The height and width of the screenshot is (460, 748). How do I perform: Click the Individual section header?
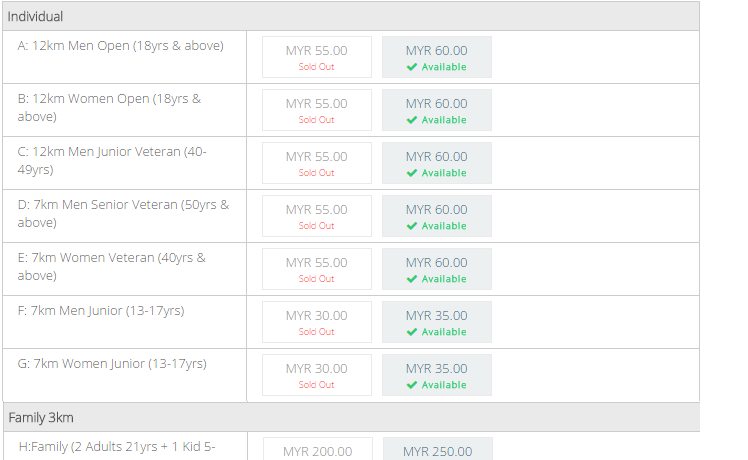[x=351, y=16]
